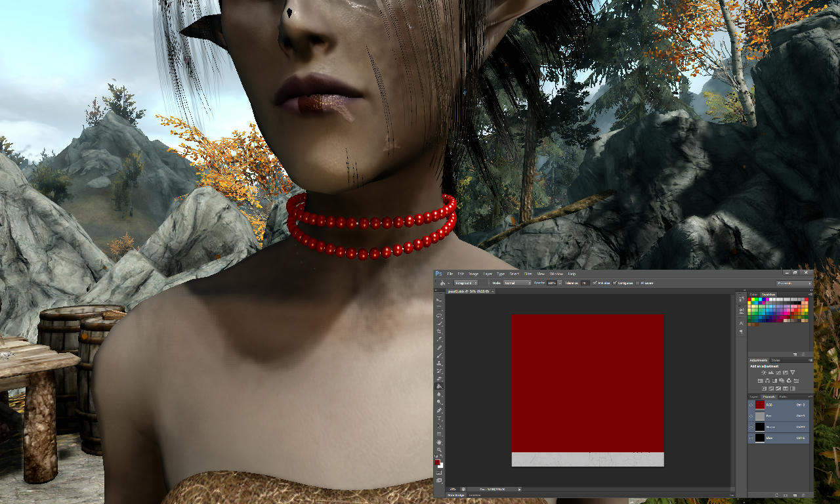Toggle the Red channel visibility eye
The height and width of the screenshot is (504, 840).
[x=752, y=416]
